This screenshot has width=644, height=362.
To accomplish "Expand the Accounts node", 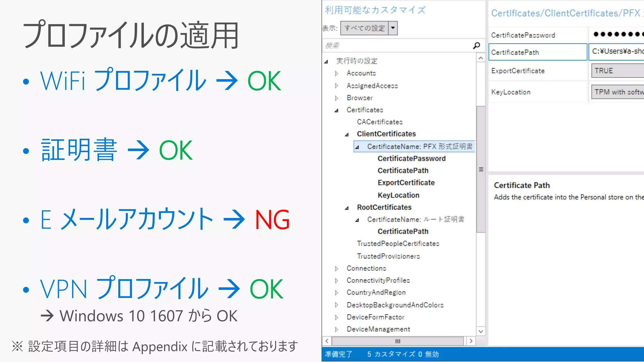I will (x=336, y=73).
